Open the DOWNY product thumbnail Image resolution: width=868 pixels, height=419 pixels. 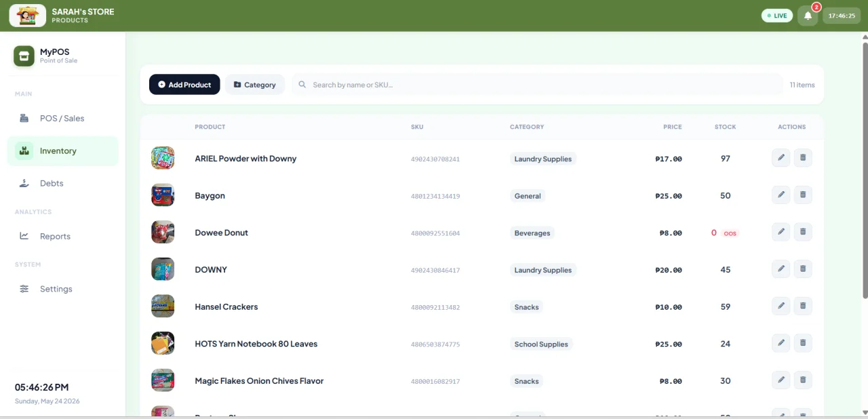pyautogui.click(x=163, y=269)
